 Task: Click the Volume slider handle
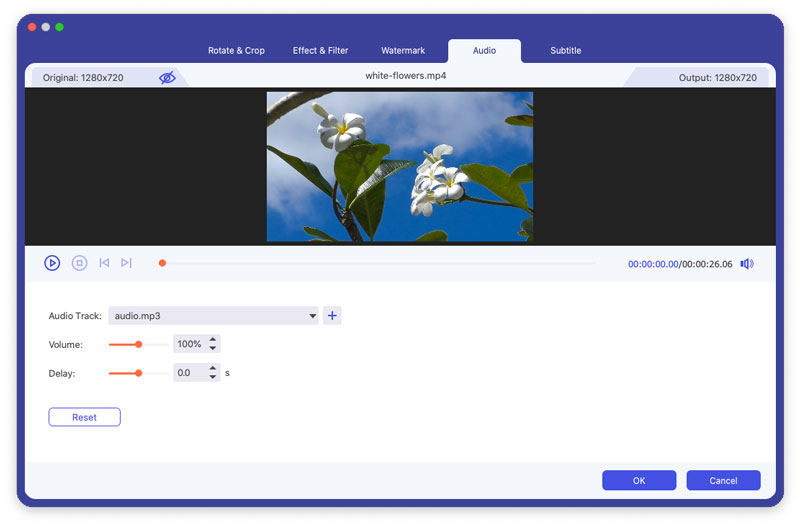tap(139, 344)
